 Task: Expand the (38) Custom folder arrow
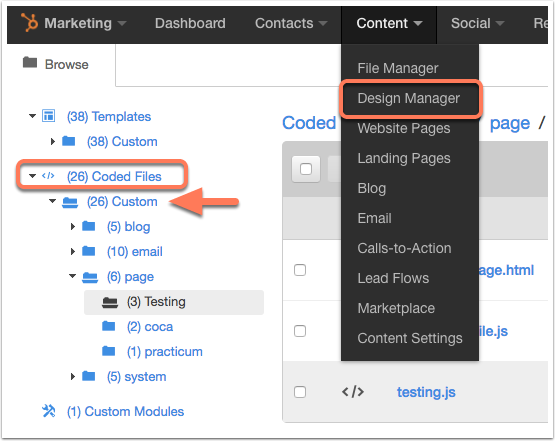pos(53,141)
